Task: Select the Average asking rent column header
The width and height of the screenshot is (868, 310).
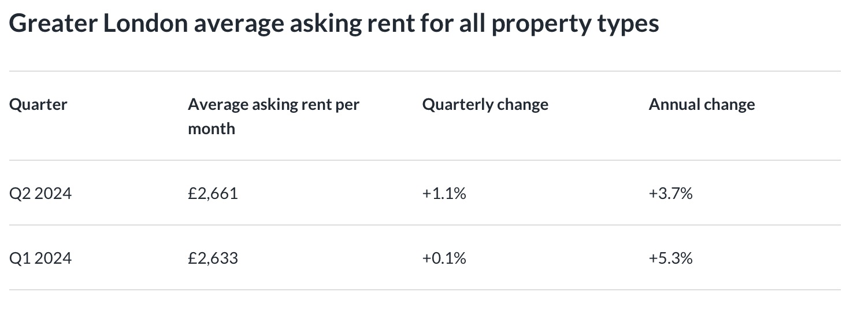Action: 273,105
